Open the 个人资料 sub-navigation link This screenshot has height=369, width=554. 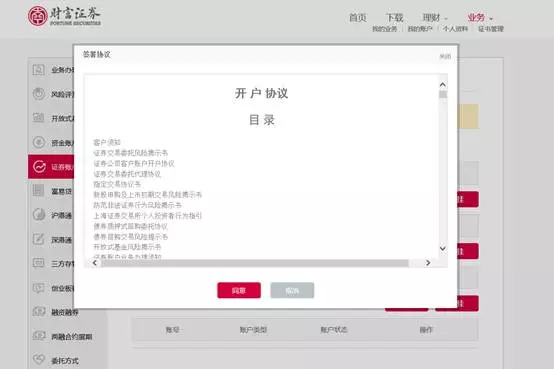[455, 29]
